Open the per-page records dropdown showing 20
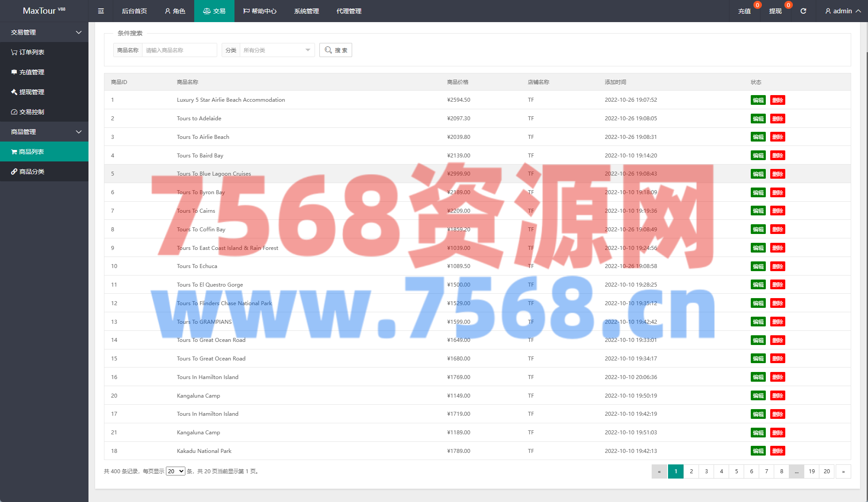This screenshot has height=502, width=868. click(175, 471)
